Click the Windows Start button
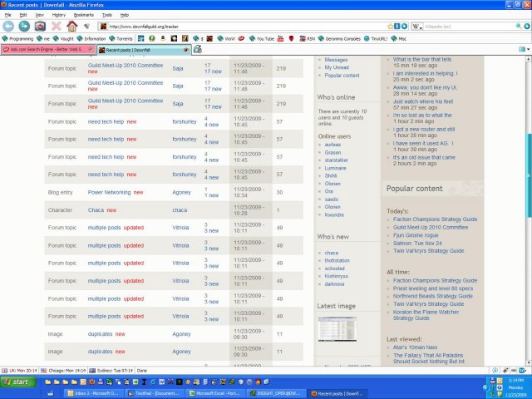Viewport: 532px width, 399px height. pos(18,382)
